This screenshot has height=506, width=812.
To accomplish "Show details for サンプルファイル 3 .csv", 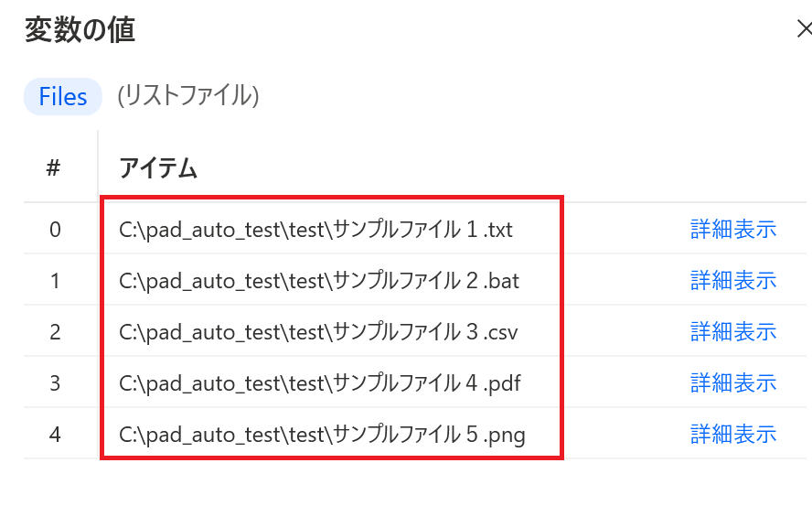I will click(x=732, y=331).
